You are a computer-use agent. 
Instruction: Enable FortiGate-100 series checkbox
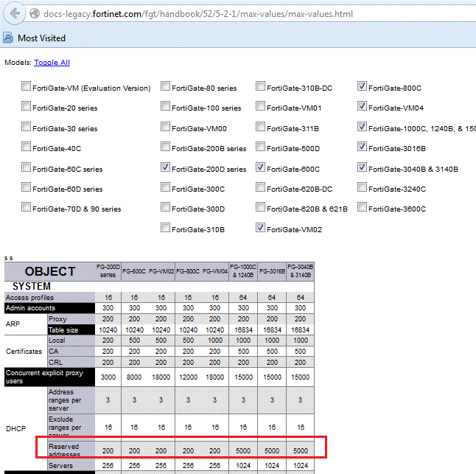point(165,106)
